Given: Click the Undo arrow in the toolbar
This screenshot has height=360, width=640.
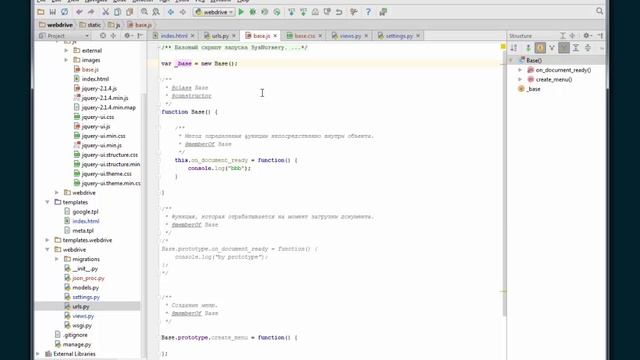Looking at the screenshot, I should [79, 12].
